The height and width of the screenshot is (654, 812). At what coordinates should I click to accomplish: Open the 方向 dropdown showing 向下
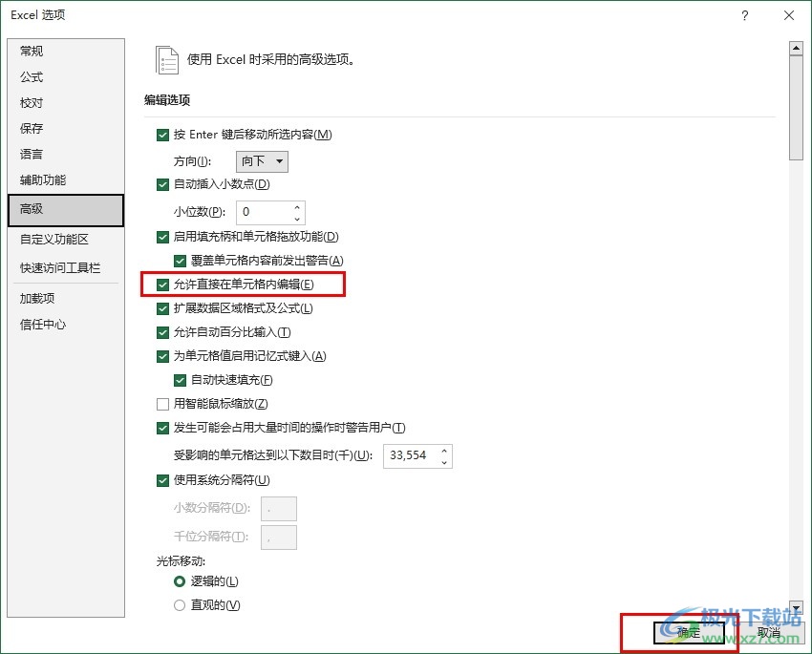click(262, 161)
